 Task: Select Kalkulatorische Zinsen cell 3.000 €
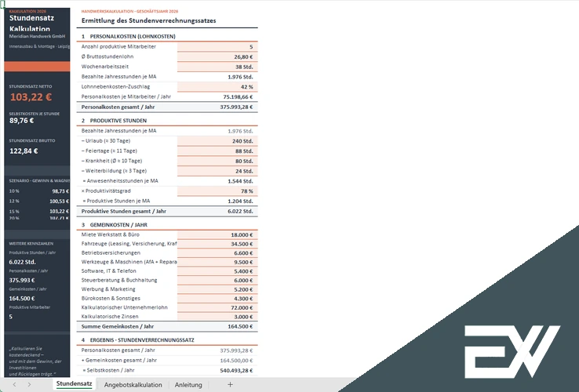(217, 317)
